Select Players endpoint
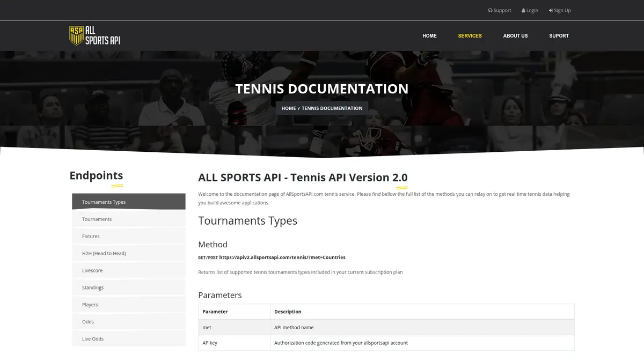This screenshot has width=644, height=362. [x=129, y=305]
